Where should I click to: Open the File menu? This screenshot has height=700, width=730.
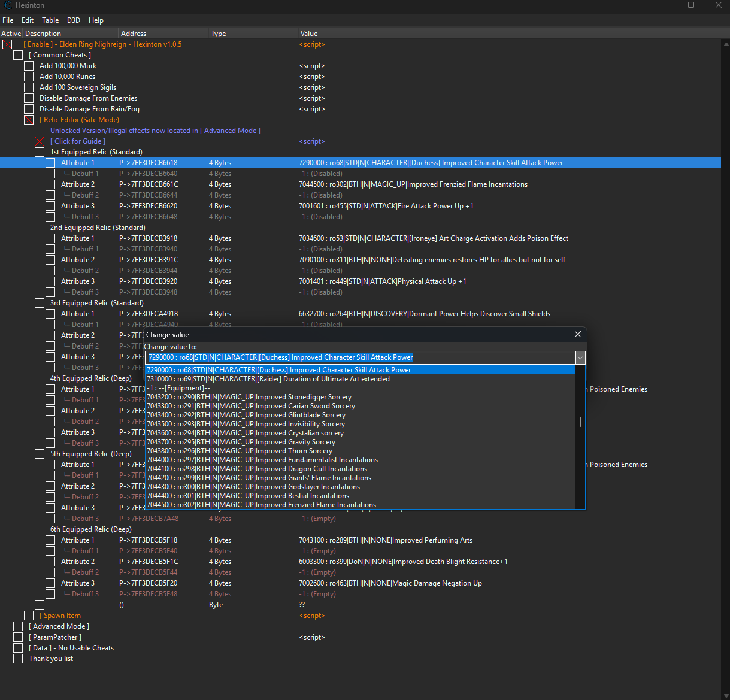pos(8,20)
